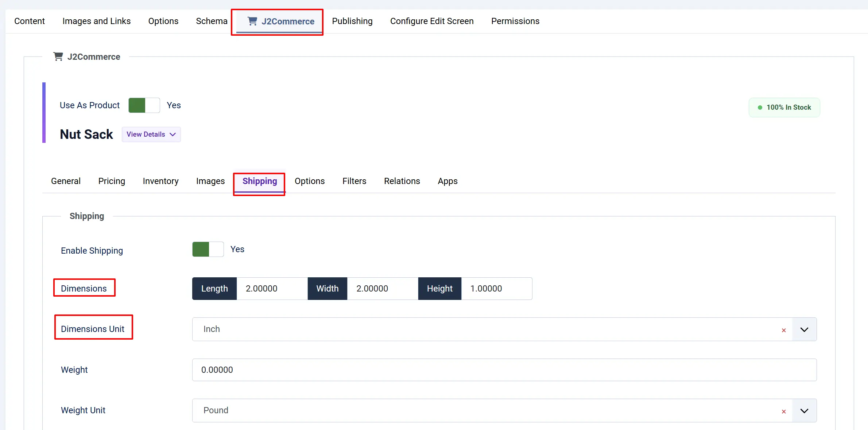This screenshot has width=868, height=430.
Task: Select the J2Commerce tab
Action: click(x=280, y=21)
